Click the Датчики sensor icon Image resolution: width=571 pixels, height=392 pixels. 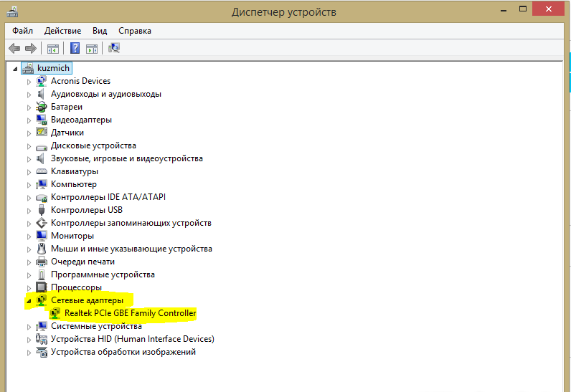tap(42, 133)
